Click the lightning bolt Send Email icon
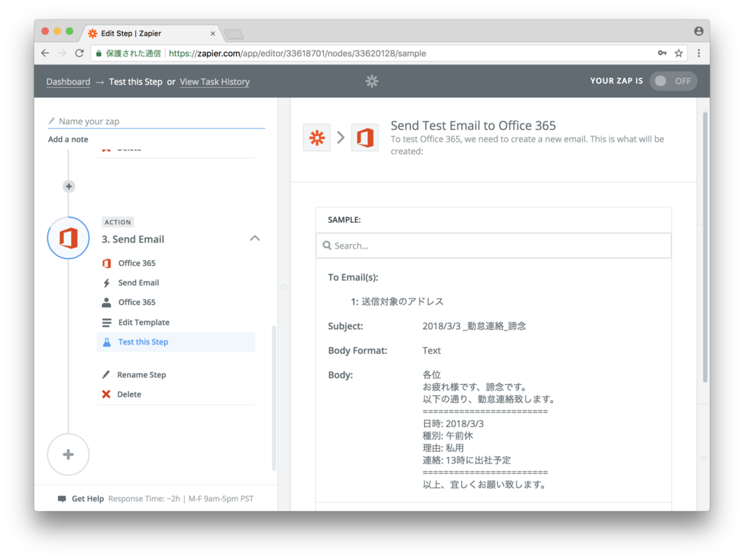This screenshot has height=560, width=744. (x=107, y=283)
